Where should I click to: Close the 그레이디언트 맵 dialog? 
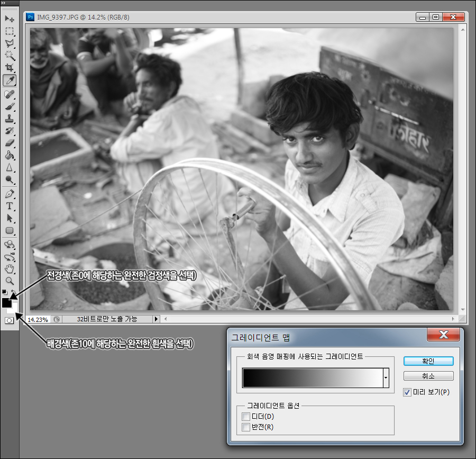444,335
